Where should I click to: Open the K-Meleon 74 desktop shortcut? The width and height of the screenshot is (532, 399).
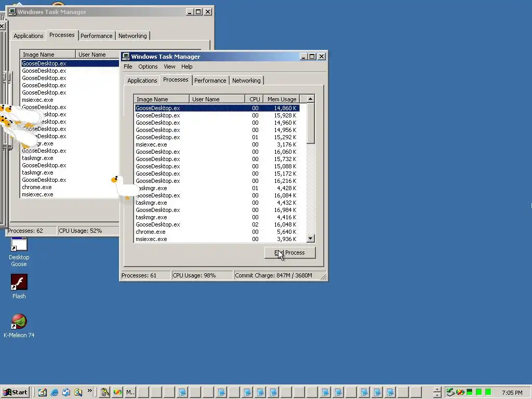tap(19, 326)
